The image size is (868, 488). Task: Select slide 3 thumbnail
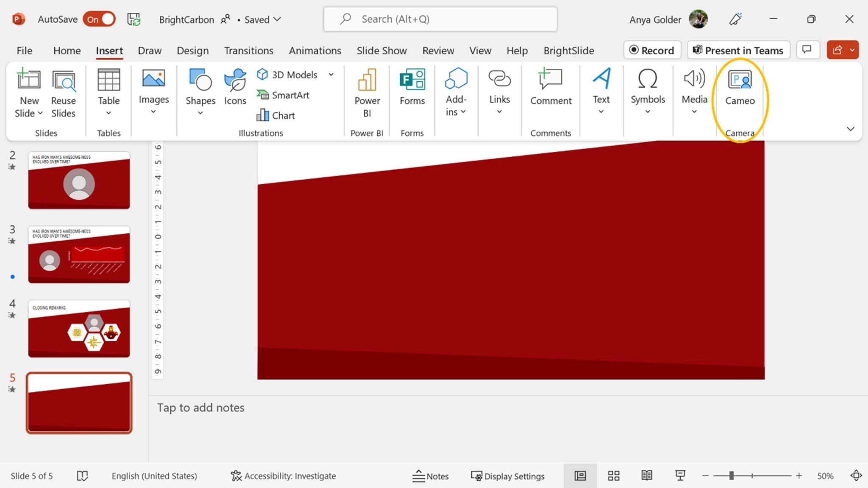[79, 254]
